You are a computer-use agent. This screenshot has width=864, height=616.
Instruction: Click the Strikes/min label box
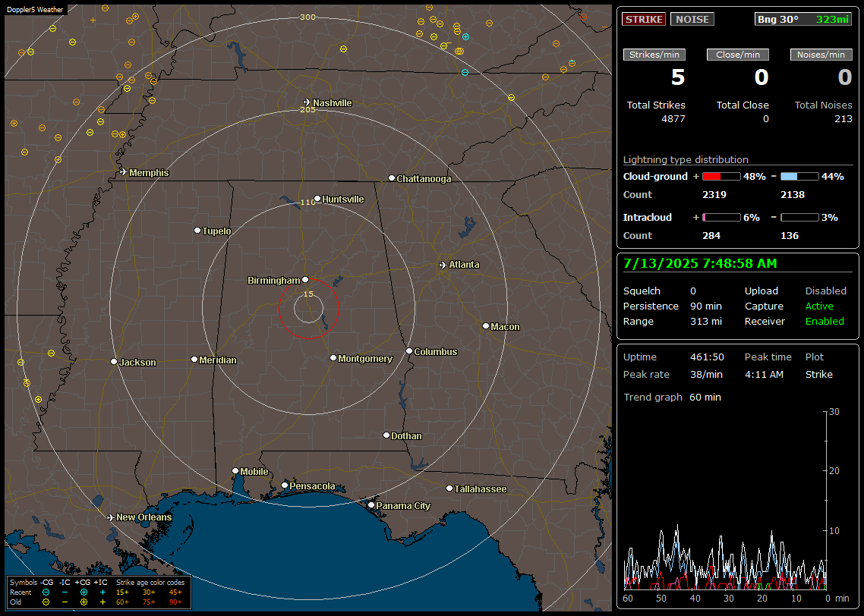point(654,55)
